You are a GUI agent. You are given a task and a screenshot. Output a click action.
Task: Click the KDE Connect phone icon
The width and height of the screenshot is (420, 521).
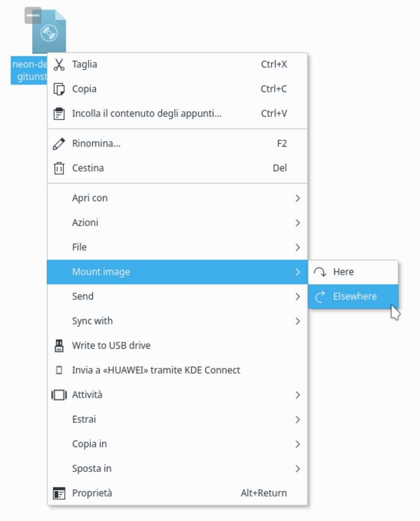59,370
